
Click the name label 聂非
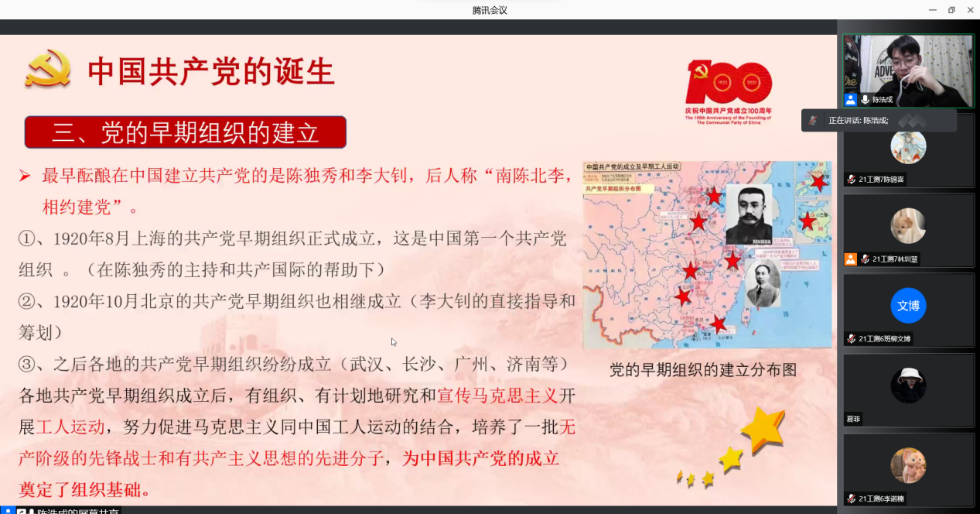[x=854, y=419]
